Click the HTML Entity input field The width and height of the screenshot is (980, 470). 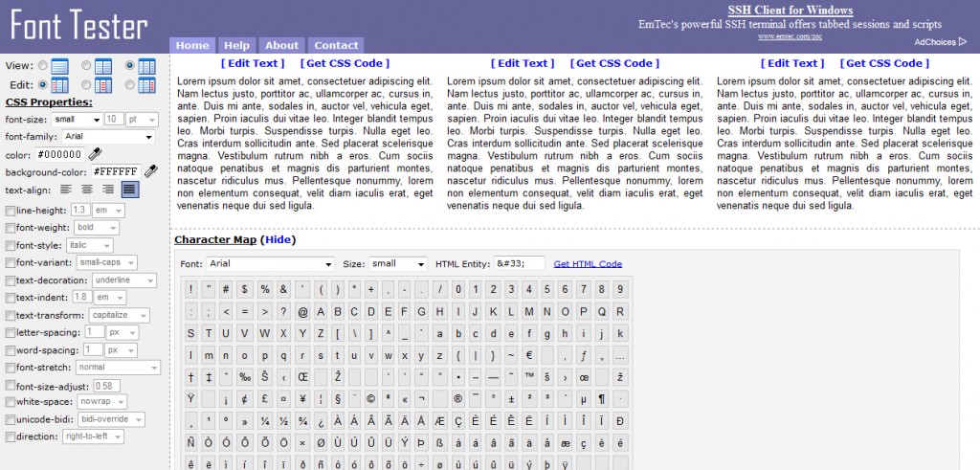tap(518, 264)
